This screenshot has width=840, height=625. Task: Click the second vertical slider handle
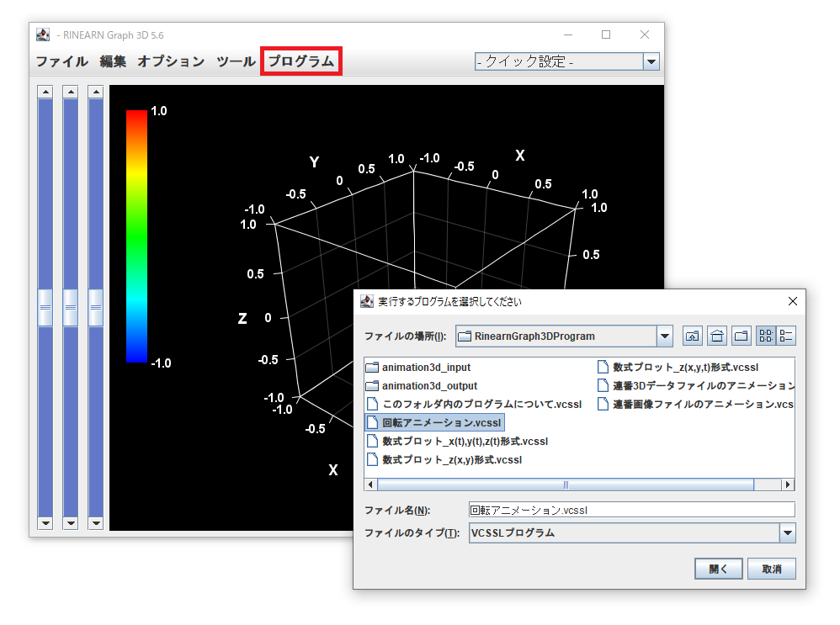tap(71, 307)
